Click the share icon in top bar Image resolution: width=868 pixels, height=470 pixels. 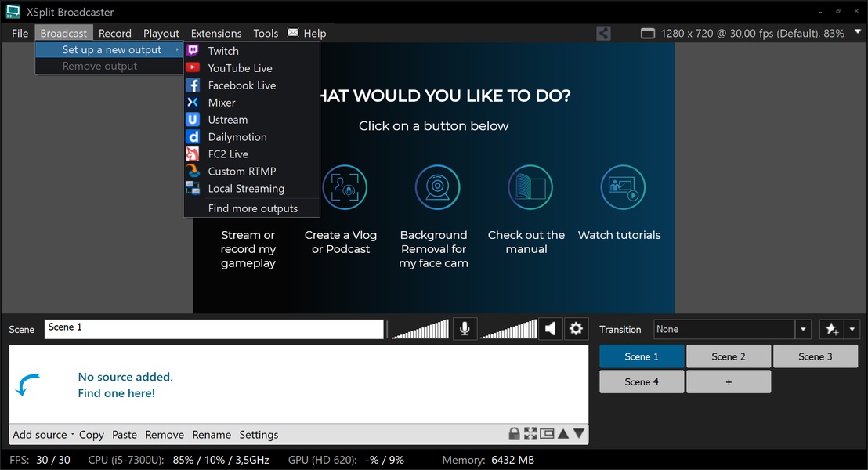pyautogui.click(x=603, y=34)
